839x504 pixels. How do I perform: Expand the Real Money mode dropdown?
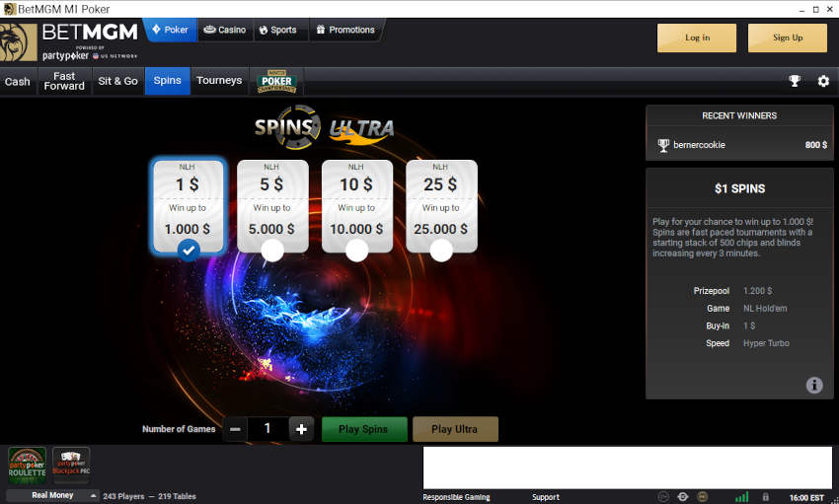point(52,495)
